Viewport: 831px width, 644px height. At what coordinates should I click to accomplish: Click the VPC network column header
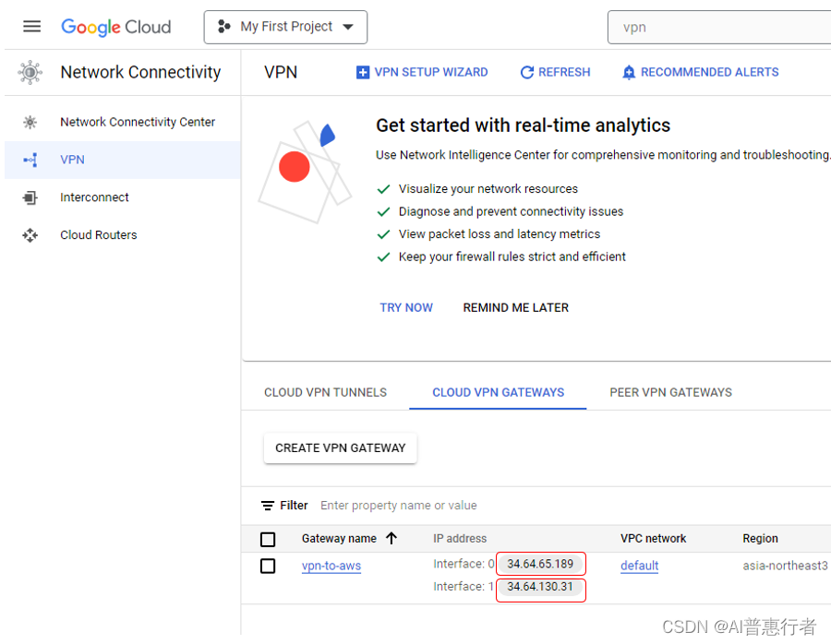(x=653, y=539)
